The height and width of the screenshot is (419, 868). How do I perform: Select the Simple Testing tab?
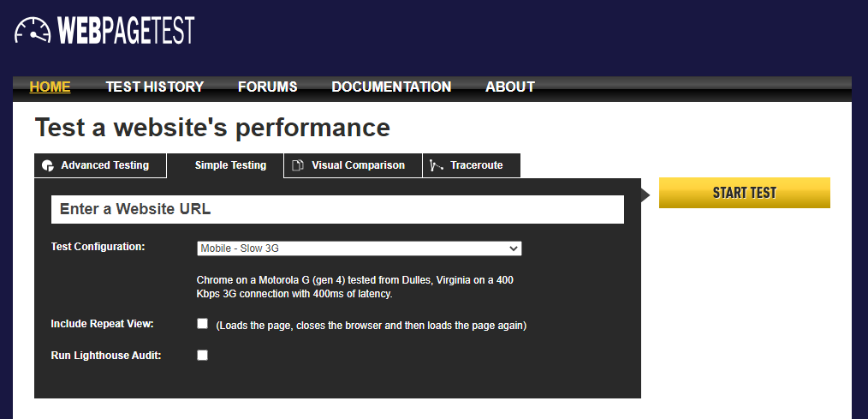[x=230, y=165]
